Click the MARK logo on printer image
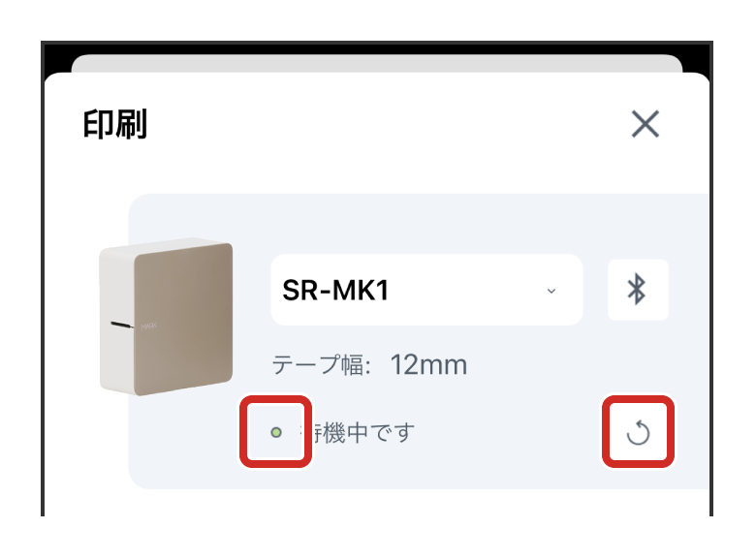 tap(148, 326)
